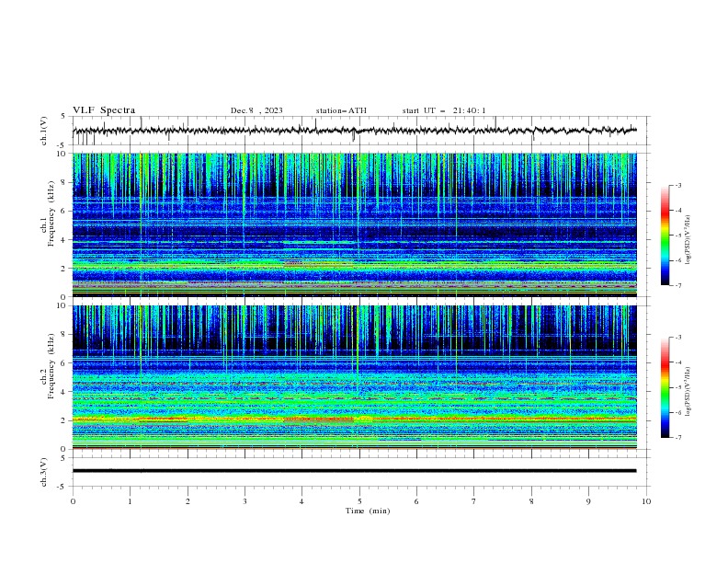Select the upper color bar's log(PSD) label

coord(688,240)
